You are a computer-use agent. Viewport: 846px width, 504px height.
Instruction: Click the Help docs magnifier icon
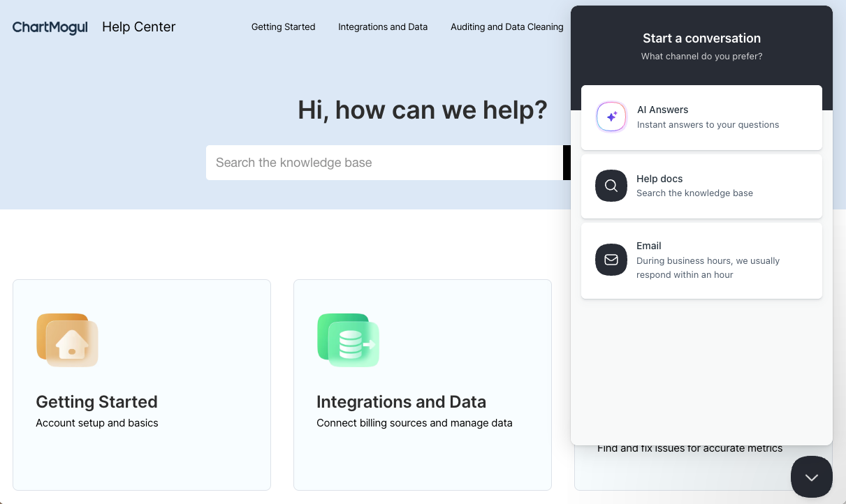coord(611,186)
